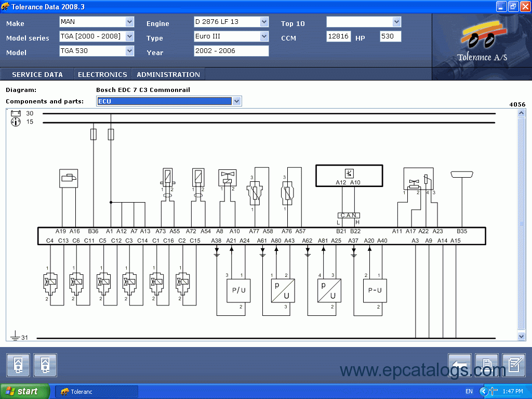Image resolution: width=532 pixels, height=399 pixels.
Task: Expand hidden tray icons with the chevron
Action: 483,392
